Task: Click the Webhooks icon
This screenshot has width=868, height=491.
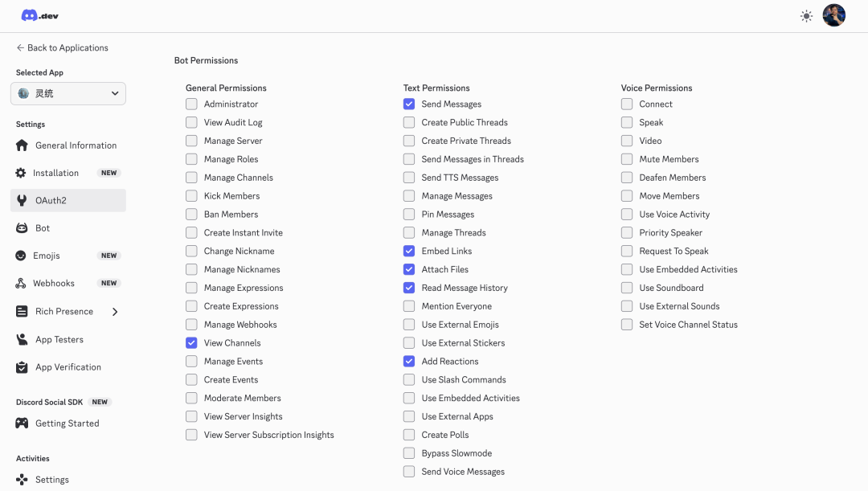Action: tap(20, 284)
